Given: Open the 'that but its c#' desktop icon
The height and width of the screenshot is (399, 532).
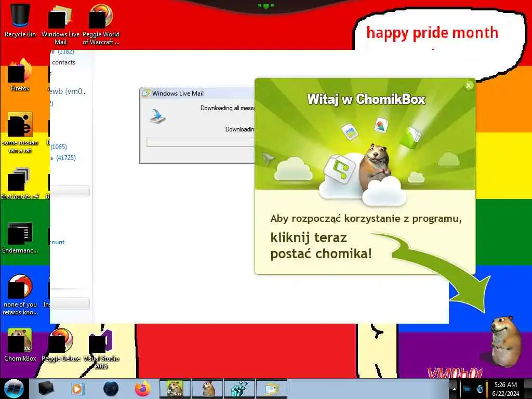Looking at the screenshot, I should click(20, 183).
